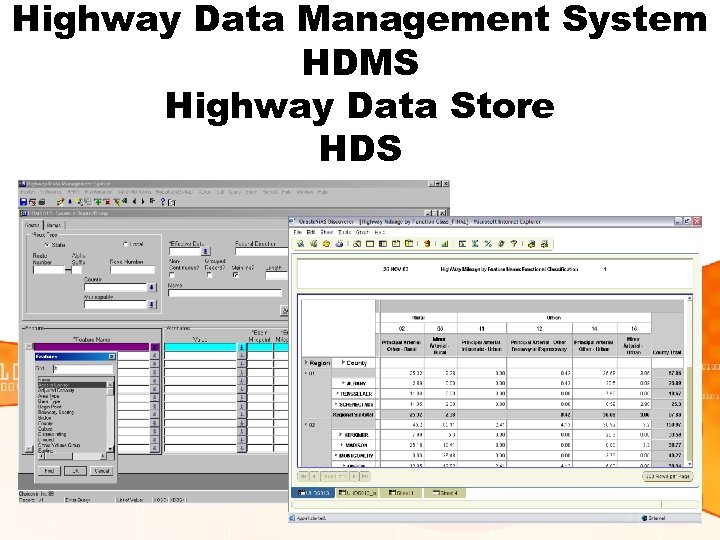720x540 pixels.
Task: Click the next-record right arrow icon
Action: [x=143, y=202]
